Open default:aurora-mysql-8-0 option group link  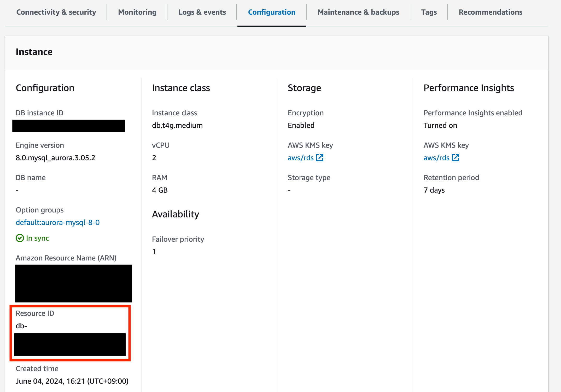point(58,222)
